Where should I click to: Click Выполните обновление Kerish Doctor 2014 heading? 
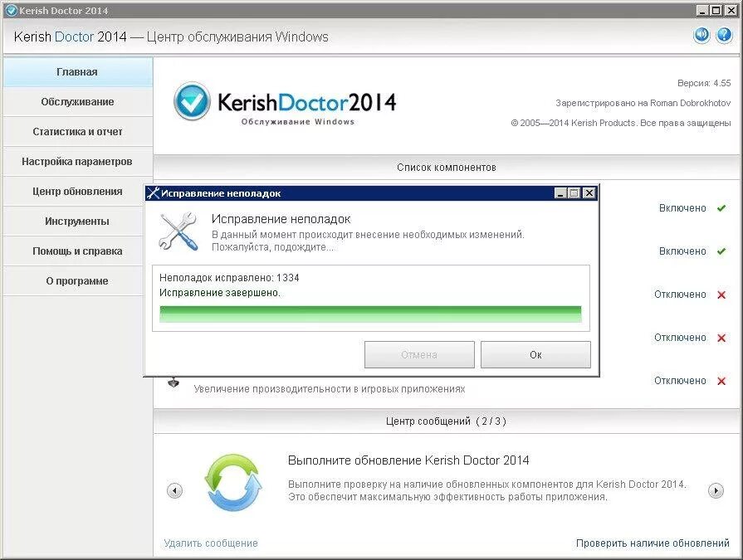408,460
